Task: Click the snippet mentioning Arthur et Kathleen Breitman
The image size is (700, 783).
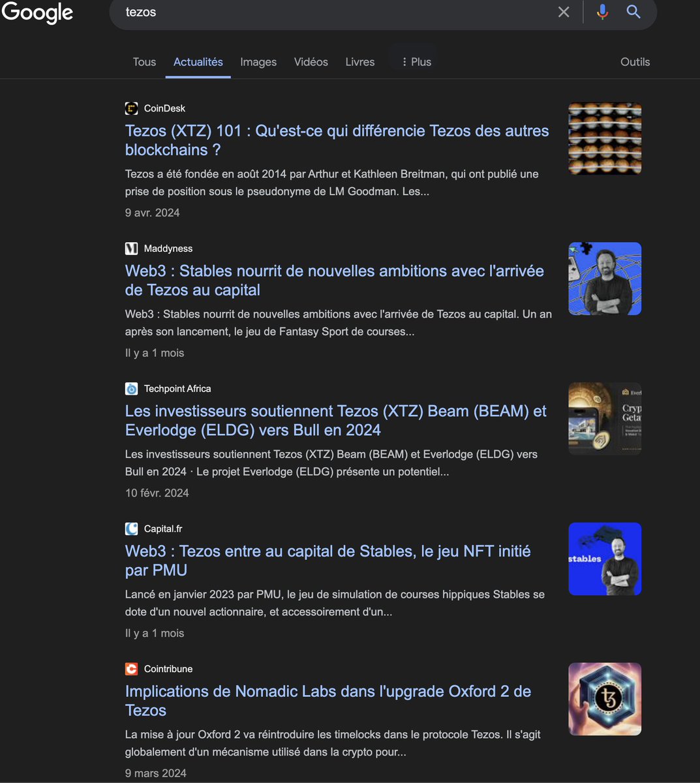Action: click(x=331, y=183)
